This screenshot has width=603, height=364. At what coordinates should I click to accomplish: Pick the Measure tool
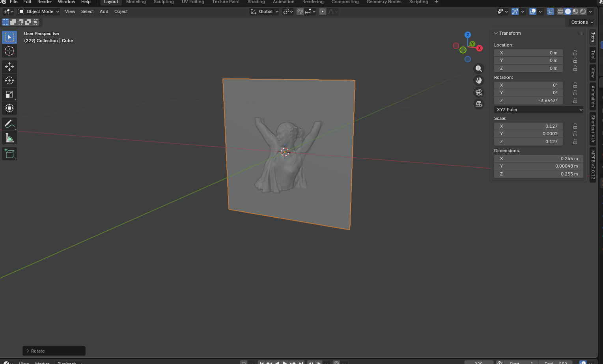coord(9,138)
